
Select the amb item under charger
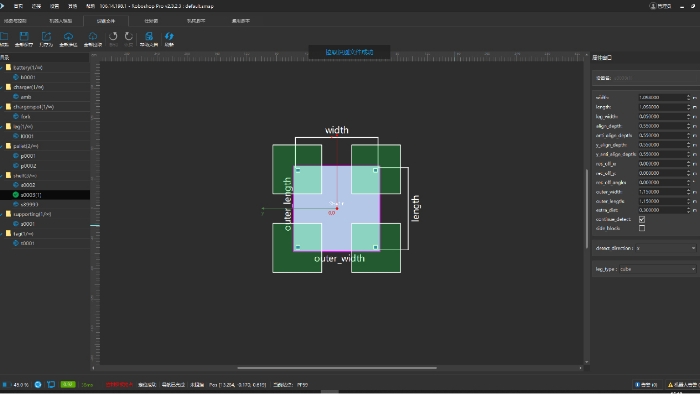coord(26,97)
